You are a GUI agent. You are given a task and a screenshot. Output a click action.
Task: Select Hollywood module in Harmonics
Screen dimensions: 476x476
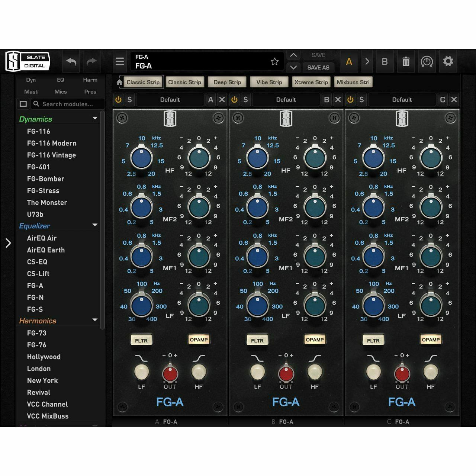click(x=44, y=357)
